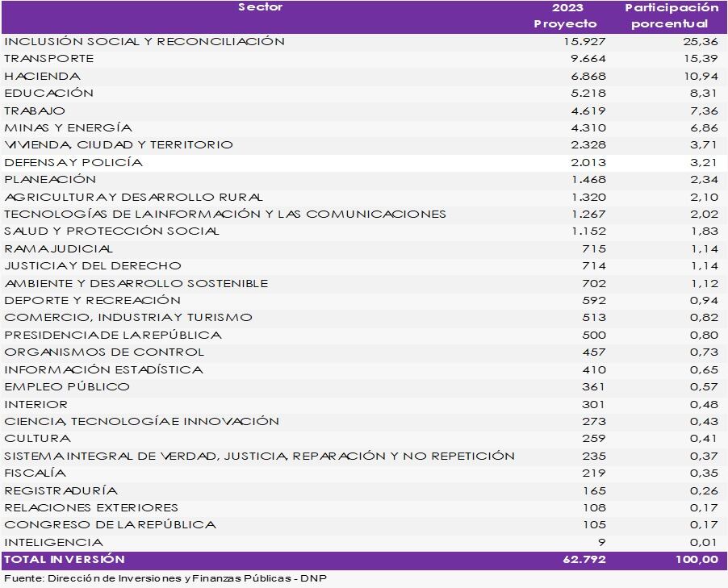The width and height of the screenshot is (728, 588).
Task: Select the SALUD Y PROTECCIÓN SOCIAL cell
Action: tap(111, 231)
